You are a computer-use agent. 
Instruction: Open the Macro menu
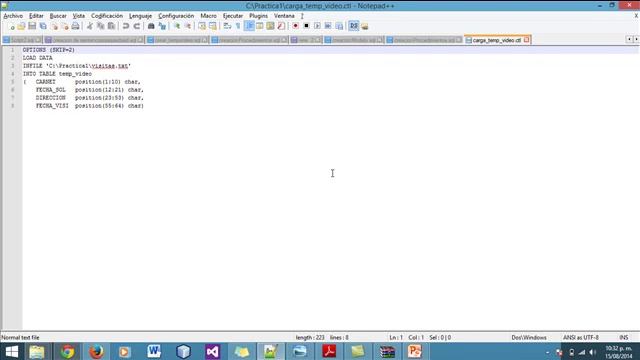[x=208, y=16]
